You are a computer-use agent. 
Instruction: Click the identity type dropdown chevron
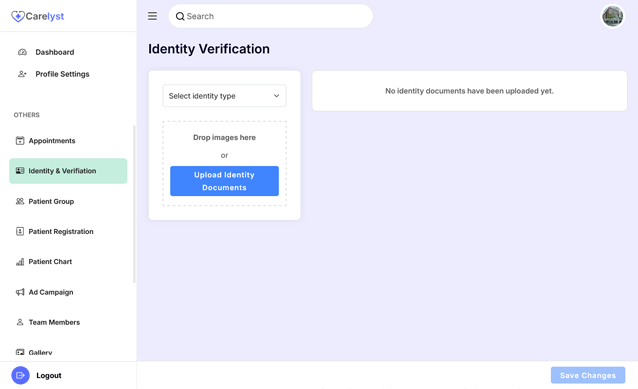pos(276,96)
